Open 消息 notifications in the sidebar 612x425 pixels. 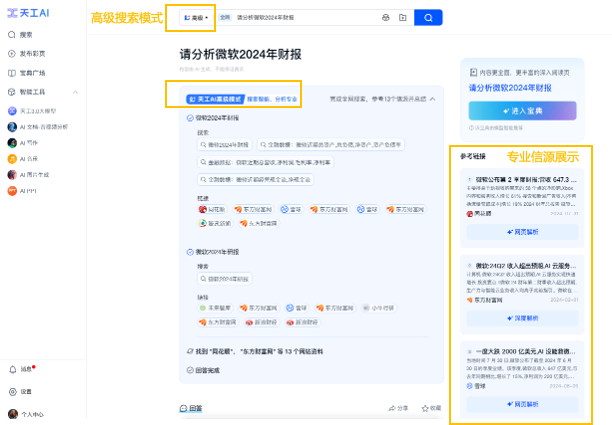pos(25,369)
